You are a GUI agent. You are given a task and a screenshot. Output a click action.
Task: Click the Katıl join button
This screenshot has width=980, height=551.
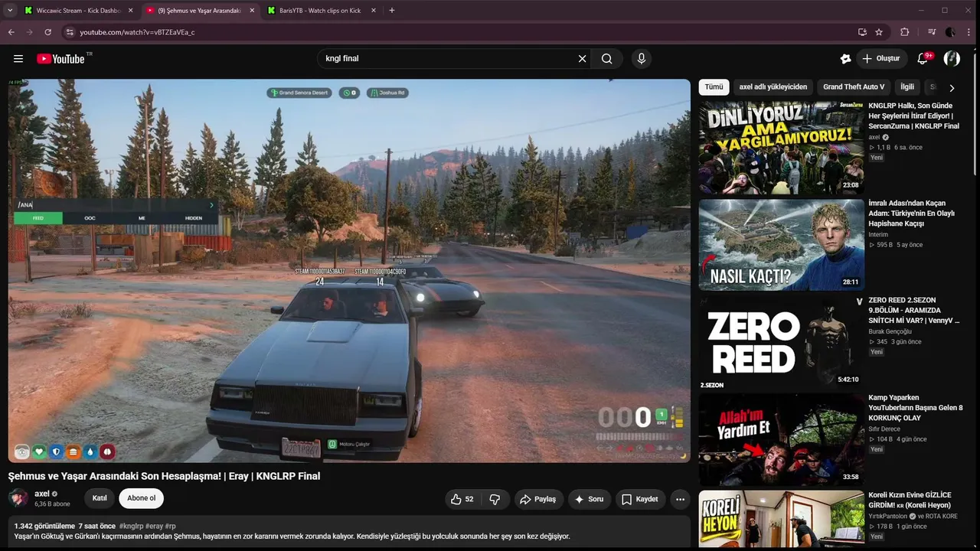(100, 498)
